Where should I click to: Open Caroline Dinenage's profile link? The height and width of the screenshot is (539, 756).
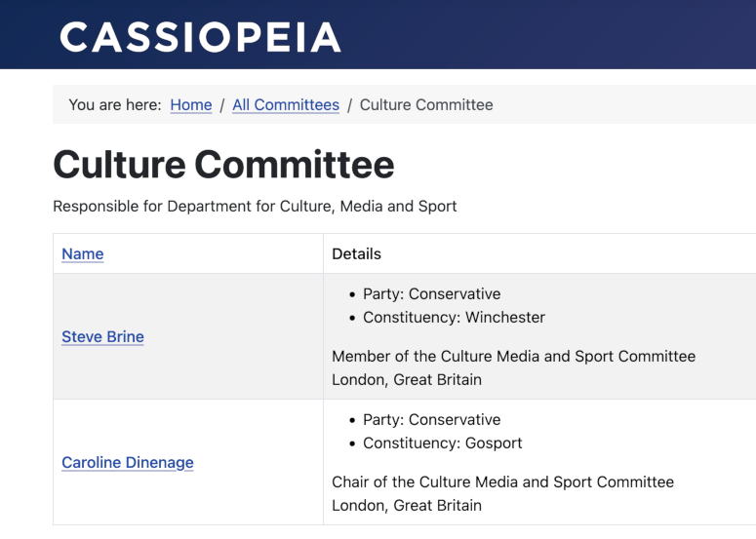[127, 463]
